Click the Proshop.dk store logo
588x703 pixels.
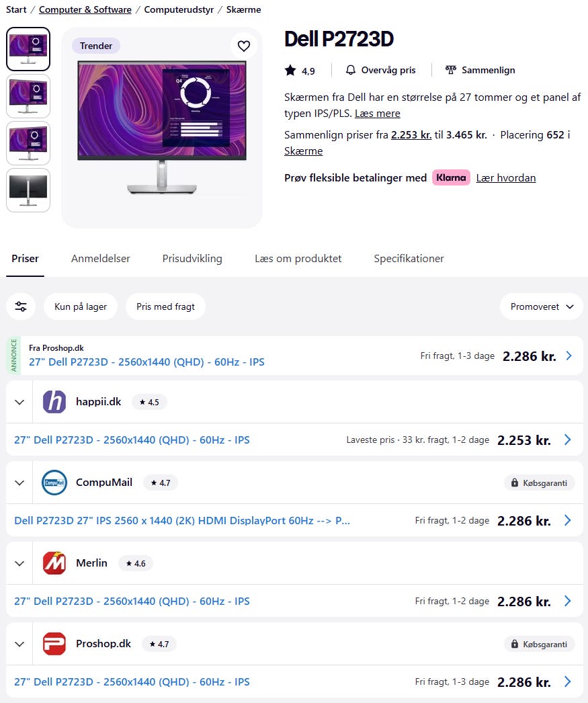[54, 644]
